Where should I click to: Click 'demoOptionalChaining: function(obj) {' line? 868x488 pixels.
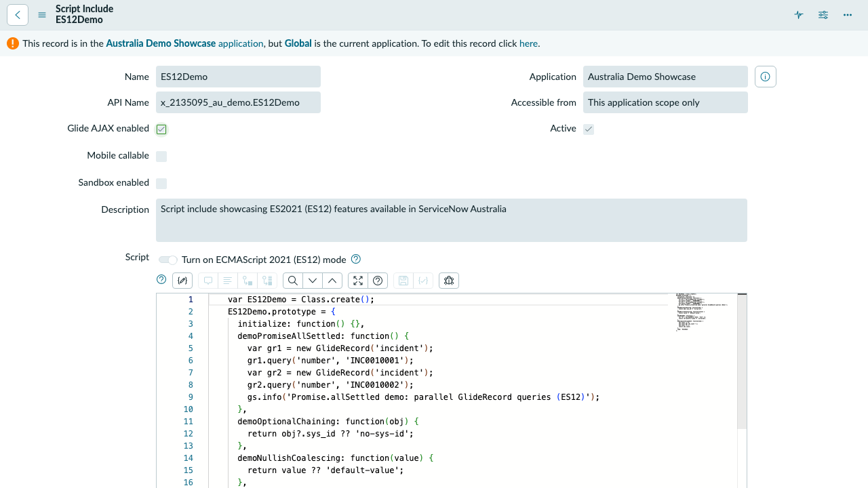coord(328,422)
